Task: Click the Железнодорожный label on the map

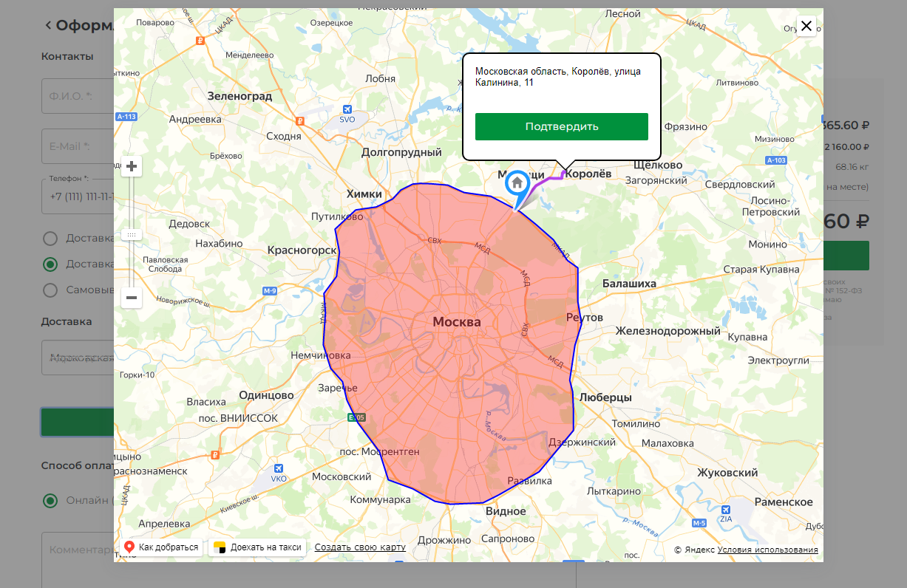Action: [x=668, y=331]
